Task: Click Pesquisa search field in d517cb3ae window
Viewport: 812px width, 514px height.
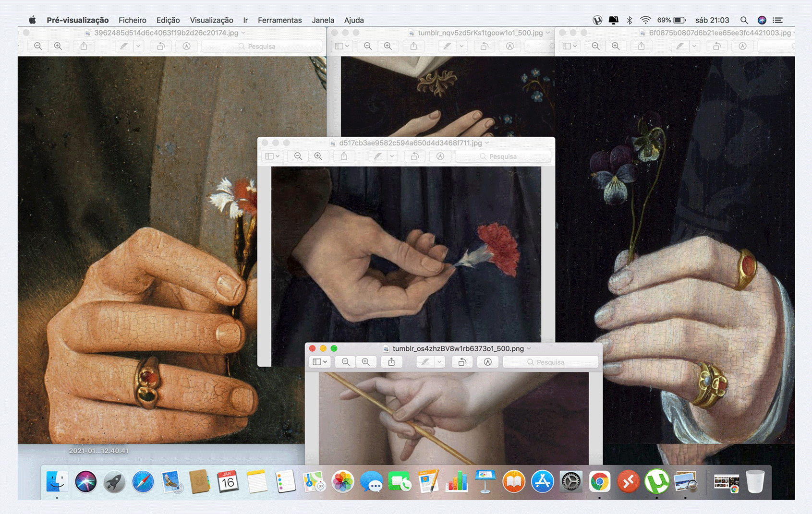Action: (503, 156)
